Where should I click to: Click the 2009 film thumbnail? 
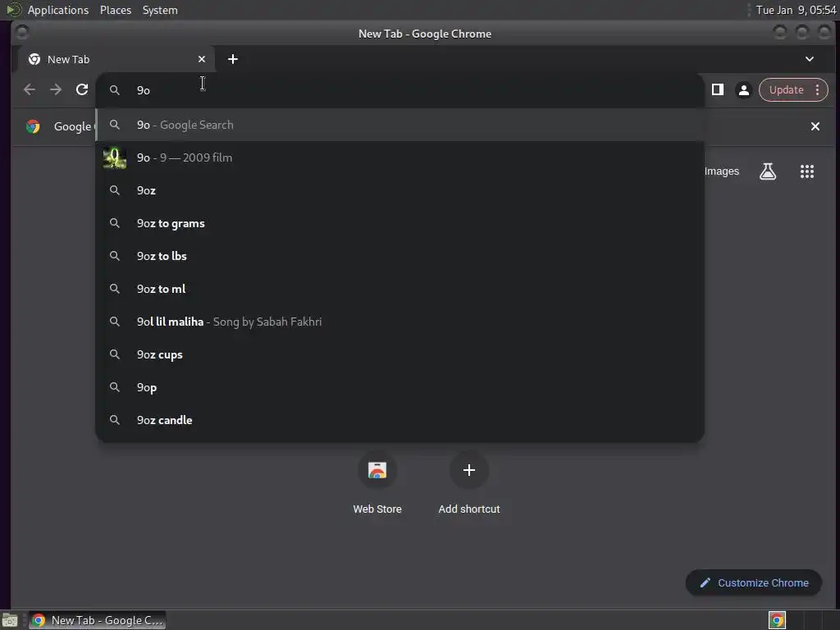tap(115, 157)
